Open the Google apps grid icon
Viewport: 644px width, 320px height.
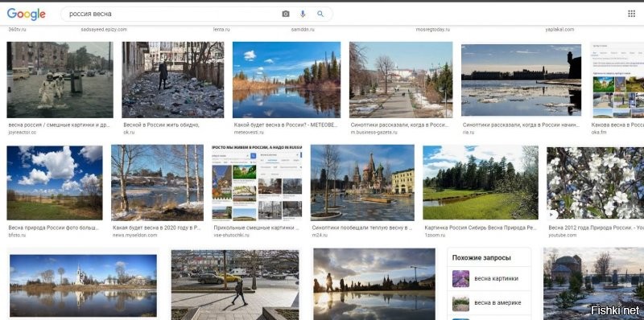(x=631, y=14)
